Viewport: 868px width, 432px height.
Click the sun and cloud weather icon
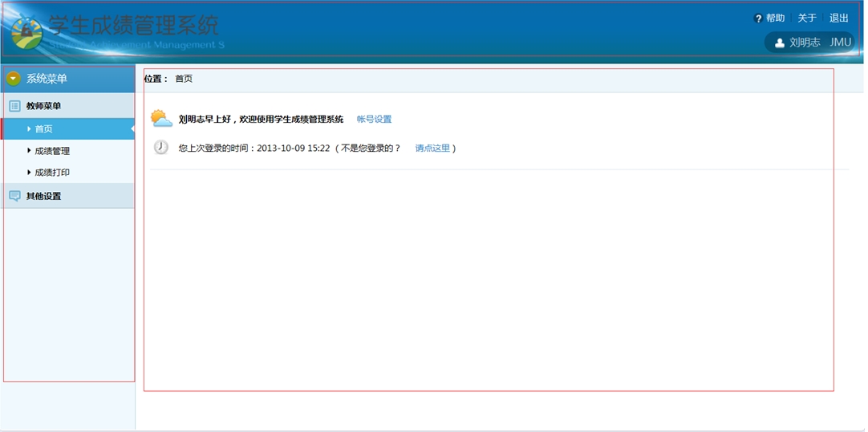click(x=161, y=119)
